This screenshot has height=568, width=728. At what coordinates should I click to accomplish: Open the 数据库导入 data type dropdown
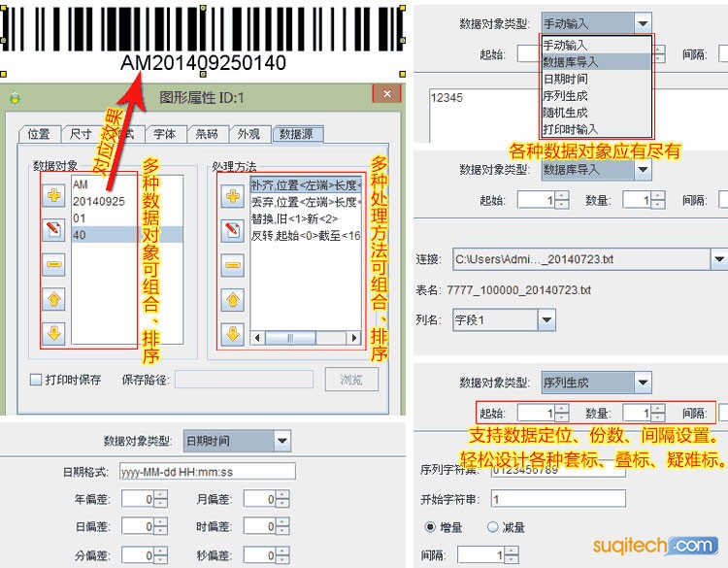coord(643,170)
